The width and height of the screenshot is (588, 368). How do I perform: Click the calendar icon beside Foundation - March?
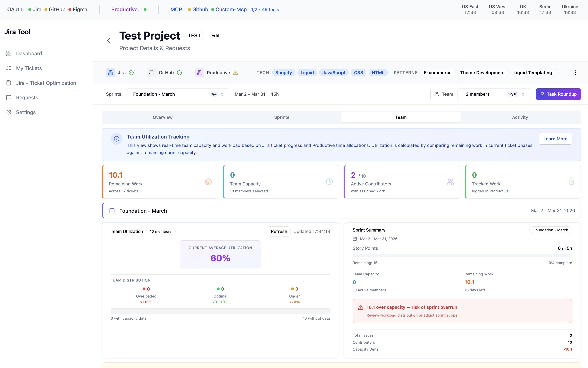click(112, 210)
